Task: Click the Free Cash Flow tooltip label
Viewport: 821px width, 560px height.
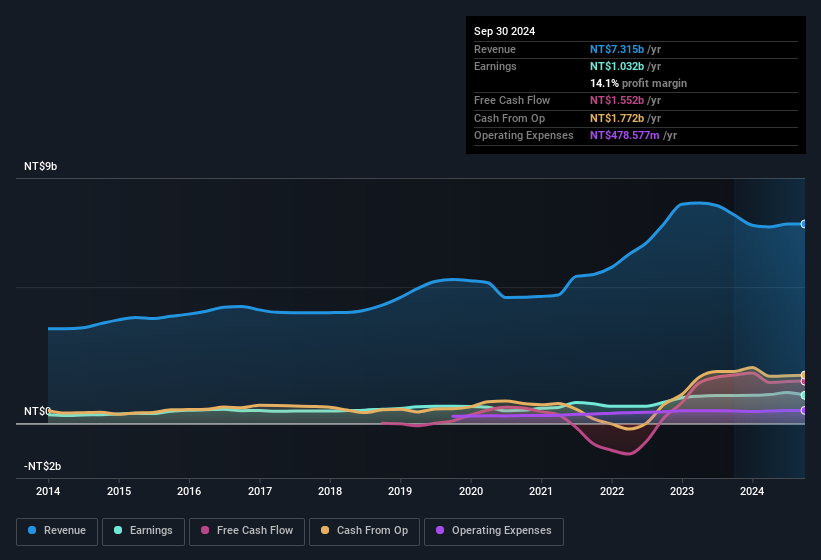Action: tap(512, 100)
